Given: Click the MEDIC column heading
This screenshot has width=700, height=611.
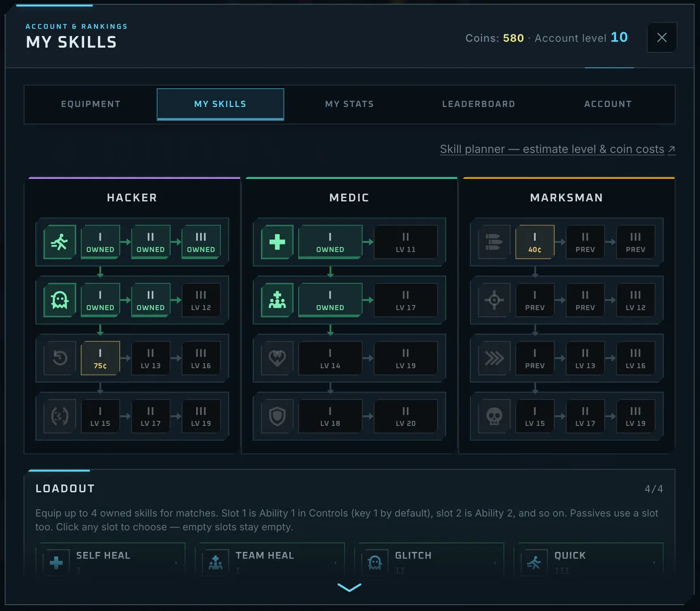Looking at the screenshot, I should click(349, 197).
